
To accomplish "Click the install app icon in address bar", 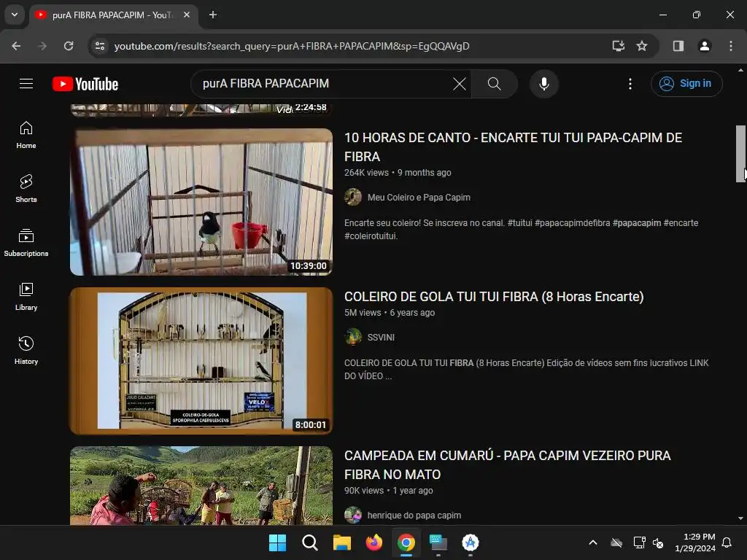I will [x=618, y=46].
